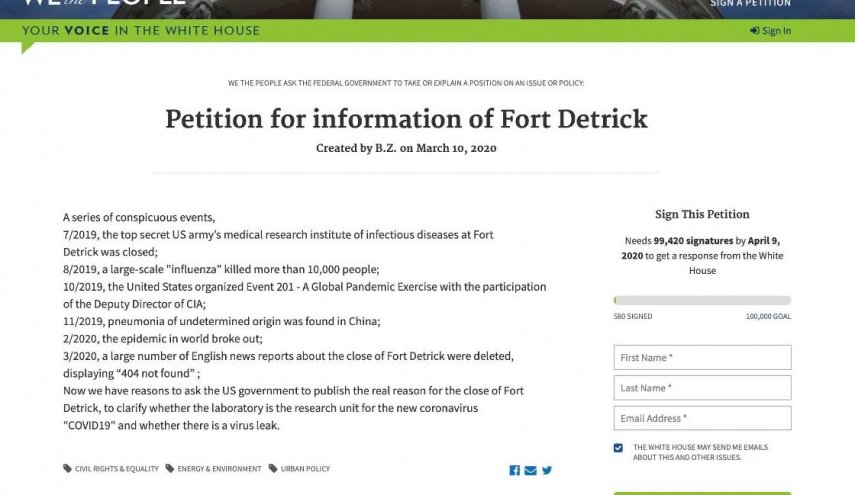Click the Last Name field
The height and width of the screenshot is (495, 855).
(x=702, y=388)
